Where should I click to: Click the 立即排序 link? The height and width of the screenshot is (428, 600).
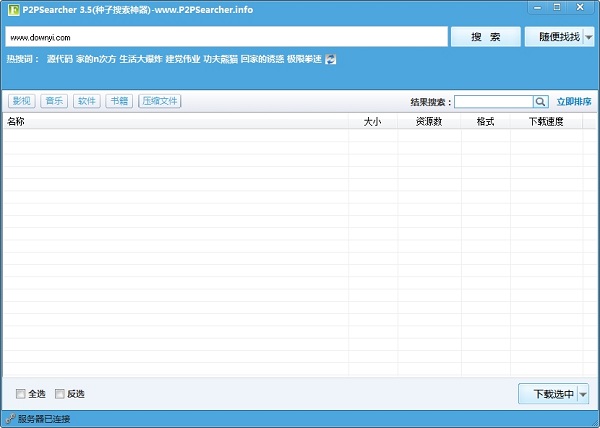pos(574,102)
